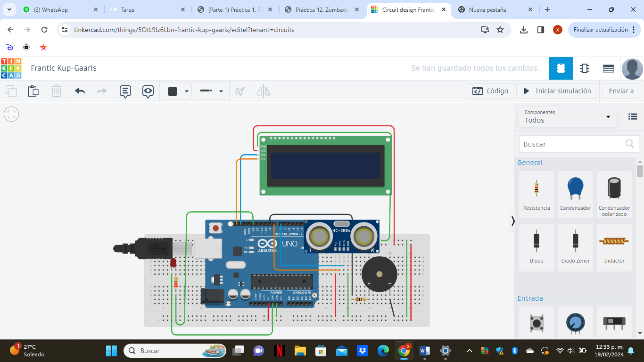Open the wire type dropdown

(211, 91)
